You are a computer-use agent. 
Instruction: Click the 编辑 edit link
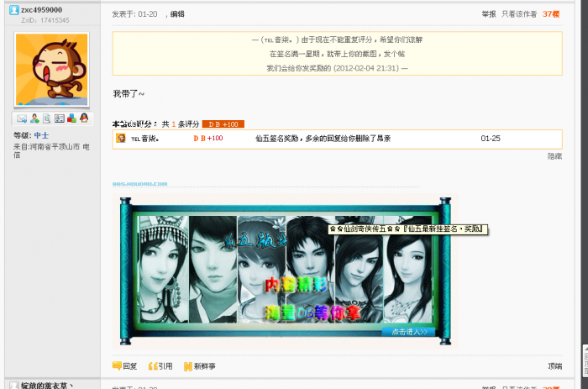tap(177, 14)
